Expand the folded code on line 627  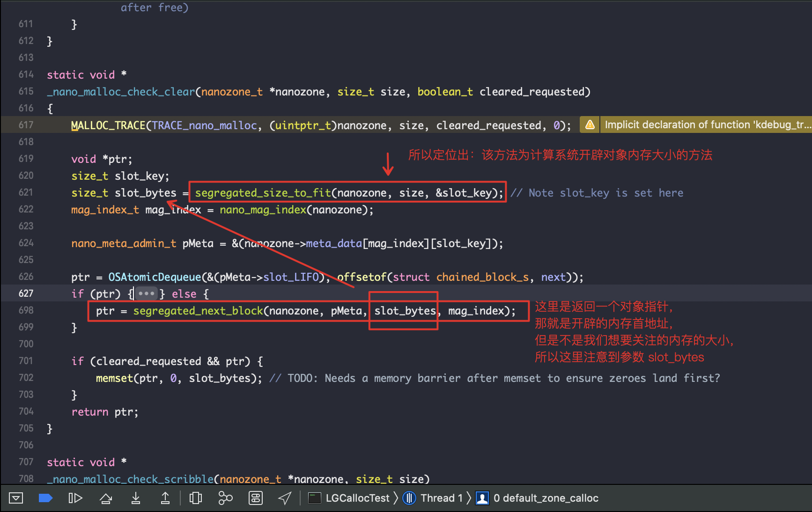(147, 294)
